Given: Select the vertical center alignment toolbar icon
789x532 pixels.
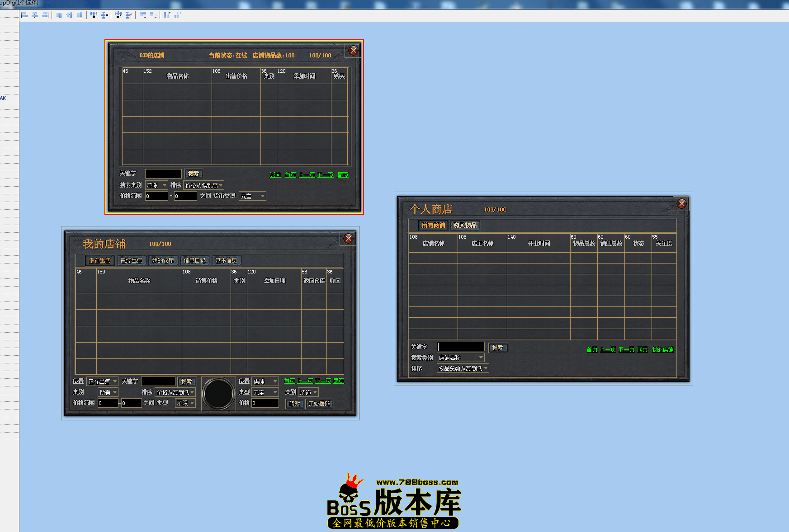Looking at the screenshot, I should pos(69,14).
